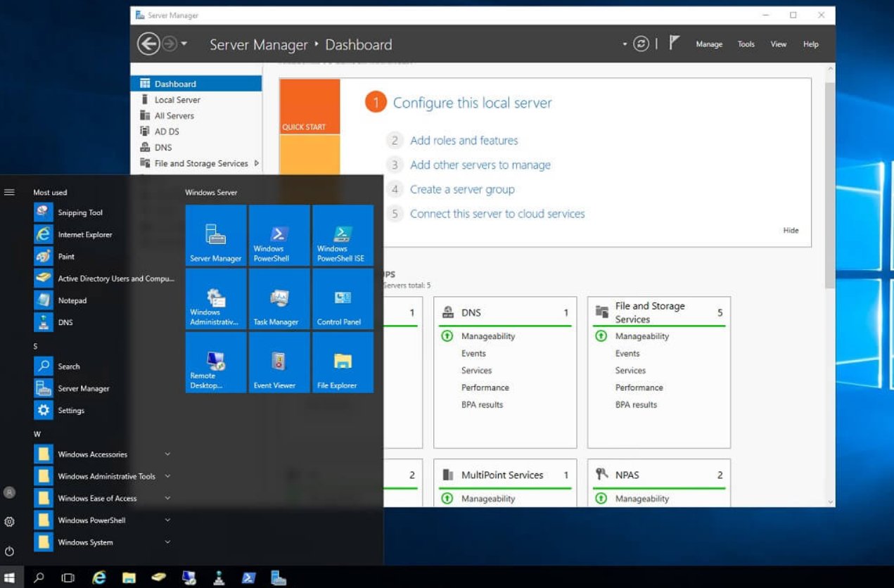Launch Windows PowerShell from the taskbar
The width and height of the screenshot is (894, 588).
pyautogui.click(x=248, y=577)
